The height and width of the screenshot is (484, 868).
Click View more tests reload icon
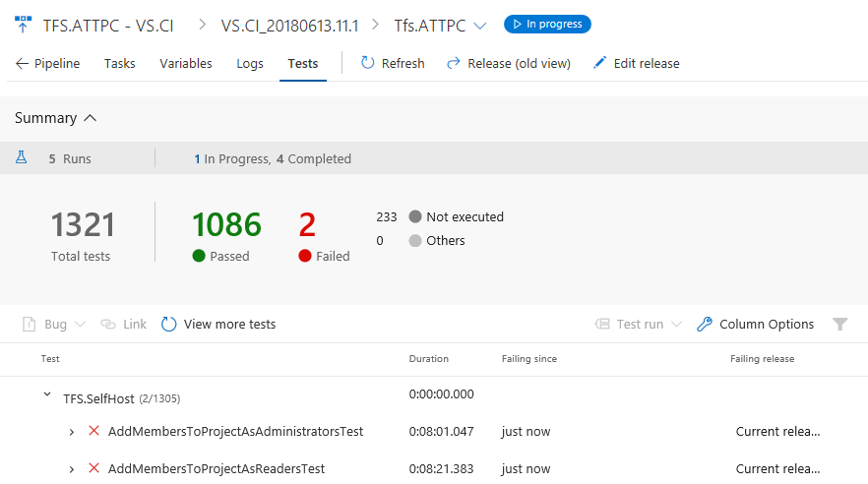click(169, 324)
